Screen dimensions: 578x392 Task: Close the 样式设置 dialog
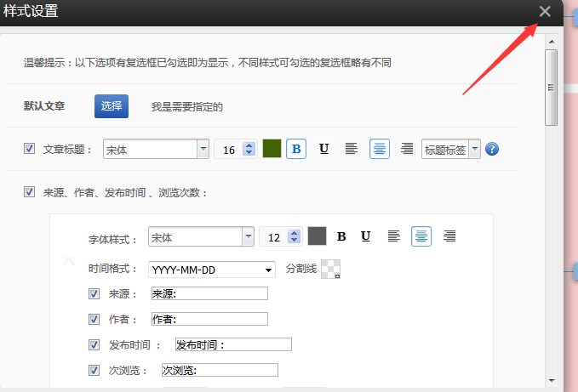tap(545, 11)
